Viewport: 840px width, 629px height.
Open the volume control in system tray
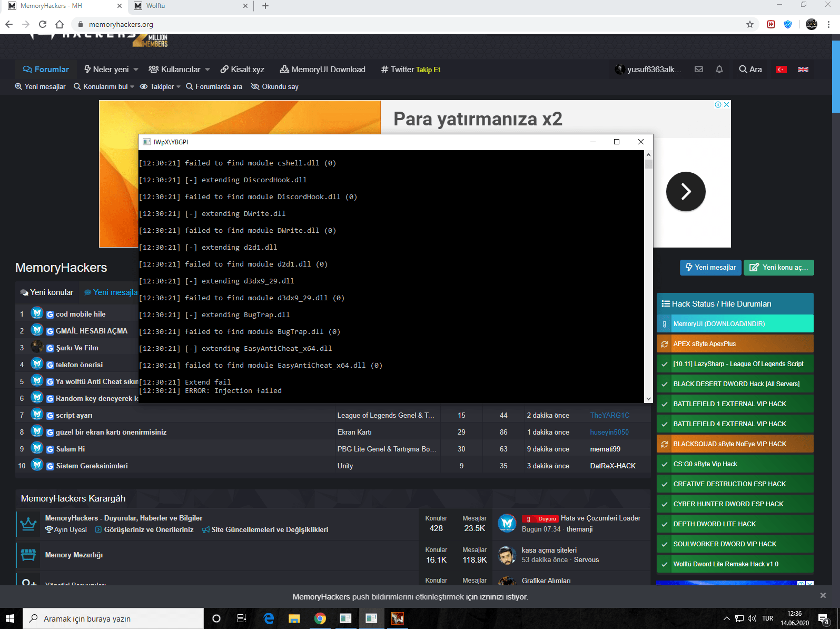coord(752,618)
